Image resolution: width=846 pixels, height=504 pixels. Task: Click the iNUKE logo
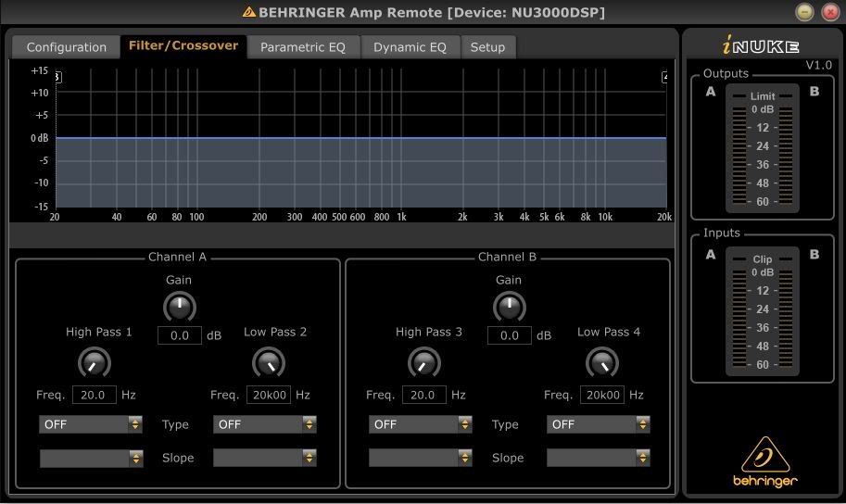(761, 45)
